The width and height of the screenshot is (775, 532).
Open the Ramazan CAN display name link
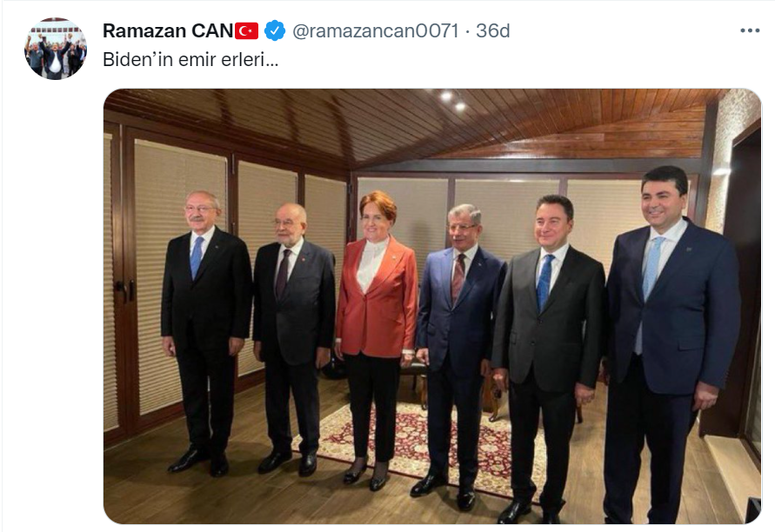168,30
